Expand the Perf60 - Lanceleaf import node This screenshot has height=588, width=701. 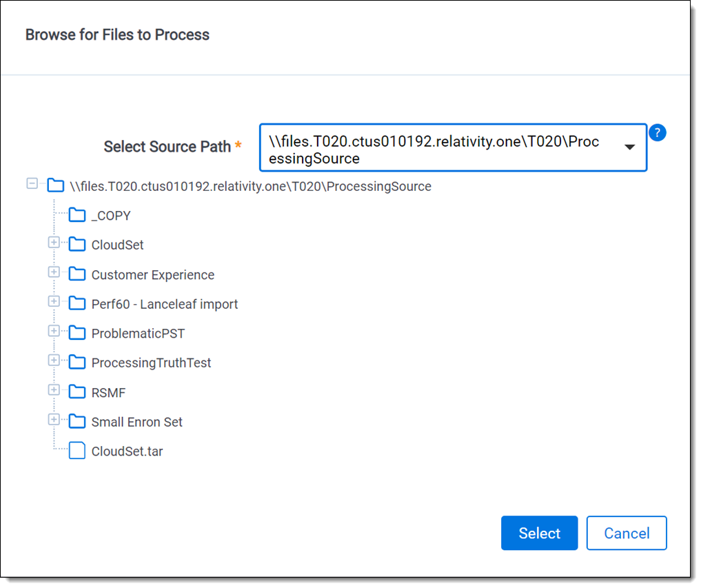pos(54,301)
